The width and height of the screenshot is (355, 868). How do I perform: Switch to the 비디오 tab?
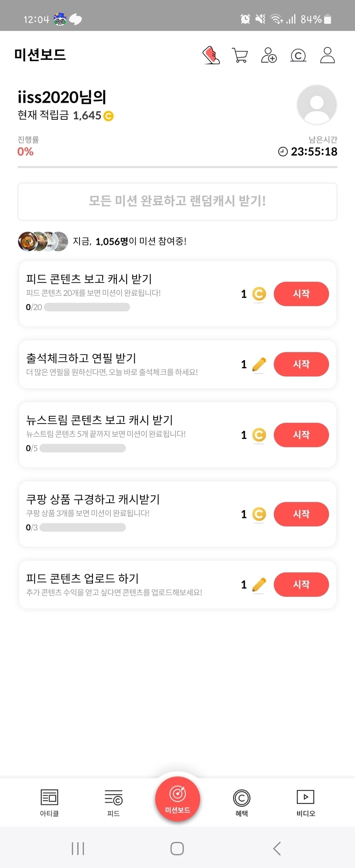[x=305, y=803]
